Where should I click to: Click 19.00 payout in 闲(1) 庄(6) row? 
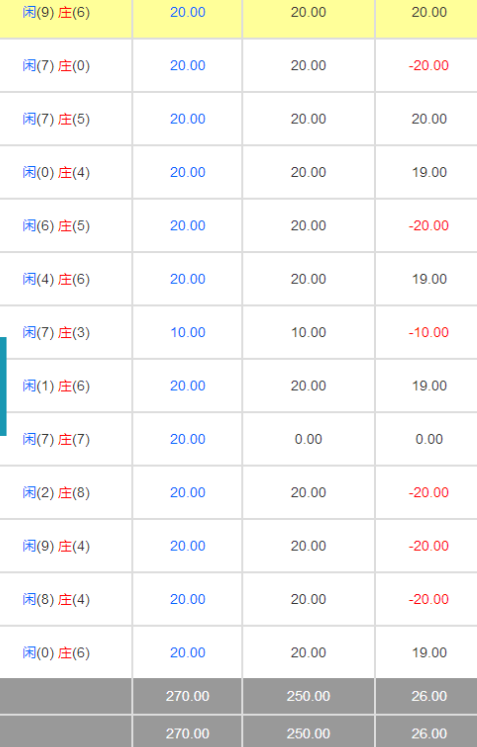(429, 385)
